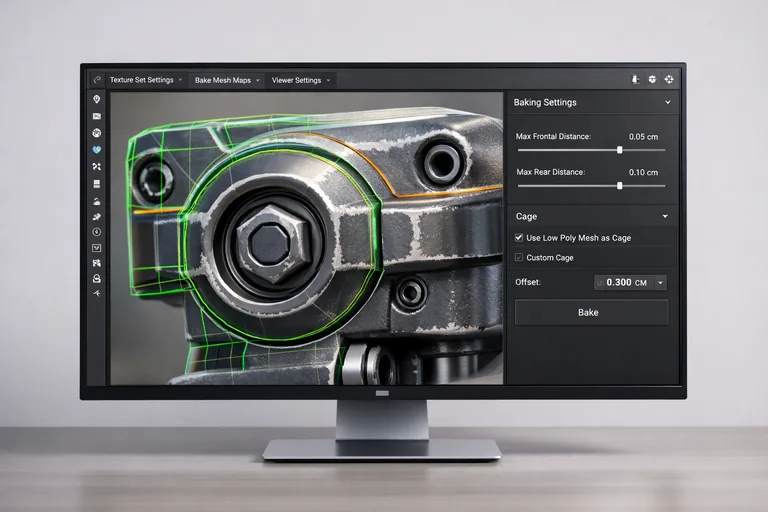Screen dimensions: 768x512
Task: Open the Offset unit dropdown arrow
Action: point(660,283)
